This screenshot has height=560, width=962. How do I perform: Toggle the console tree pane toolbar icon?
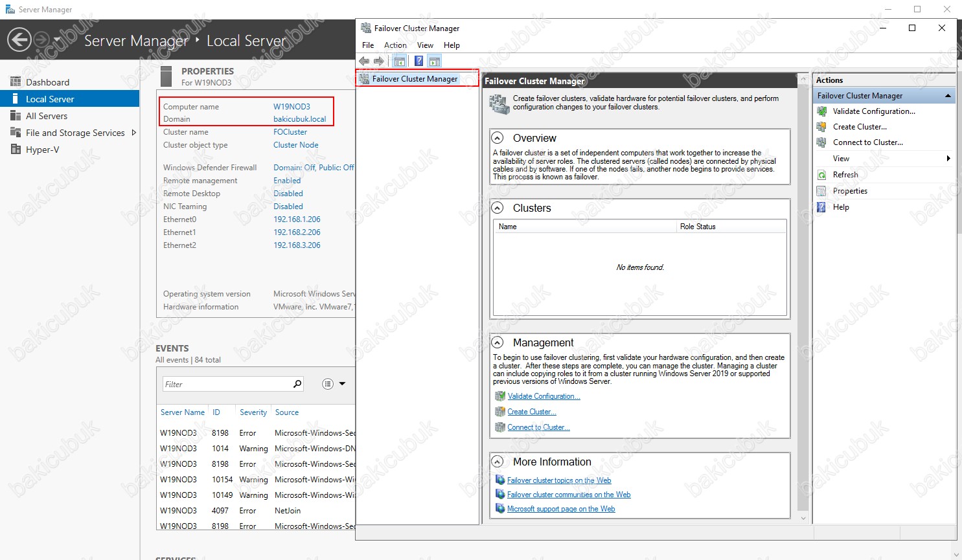[x=400, y=61]
